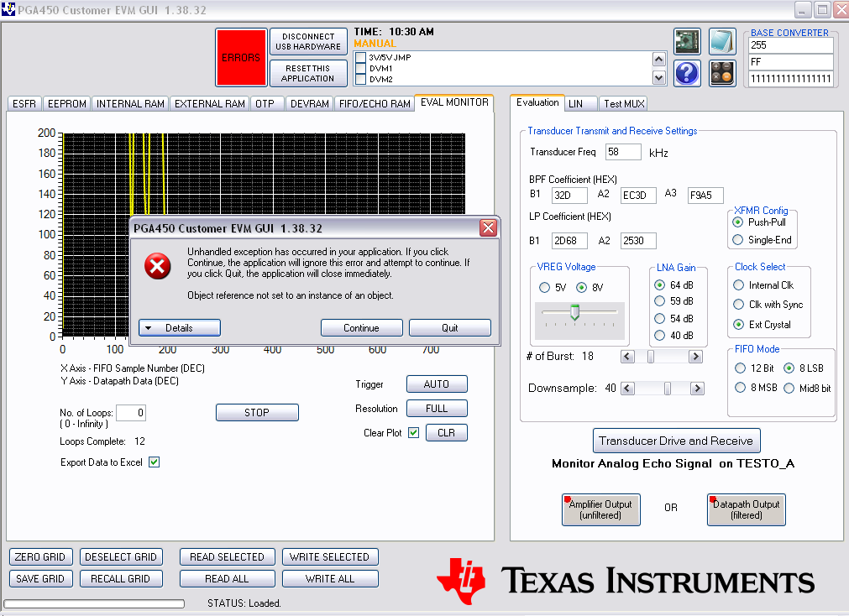The height and width of the screenshot is (616, 849).
Task: Select the 5V VREG voltage option
Action: (x=544, y=287)
